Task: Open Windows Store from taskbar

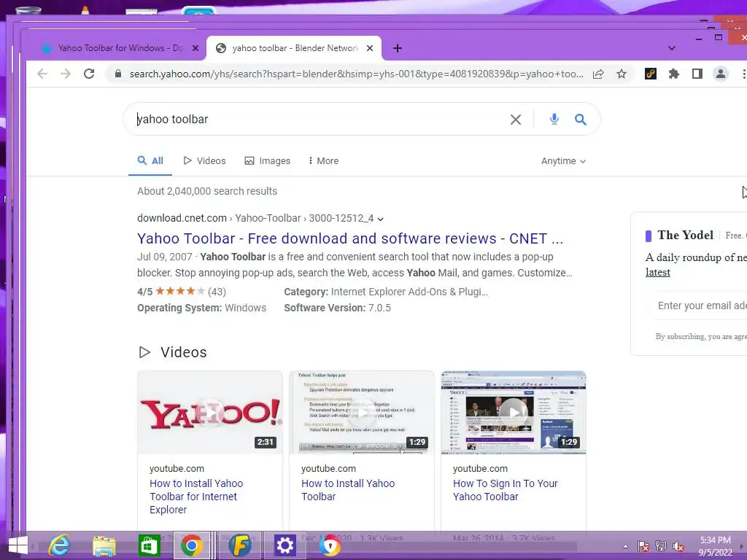Action: tap(149, 545)
